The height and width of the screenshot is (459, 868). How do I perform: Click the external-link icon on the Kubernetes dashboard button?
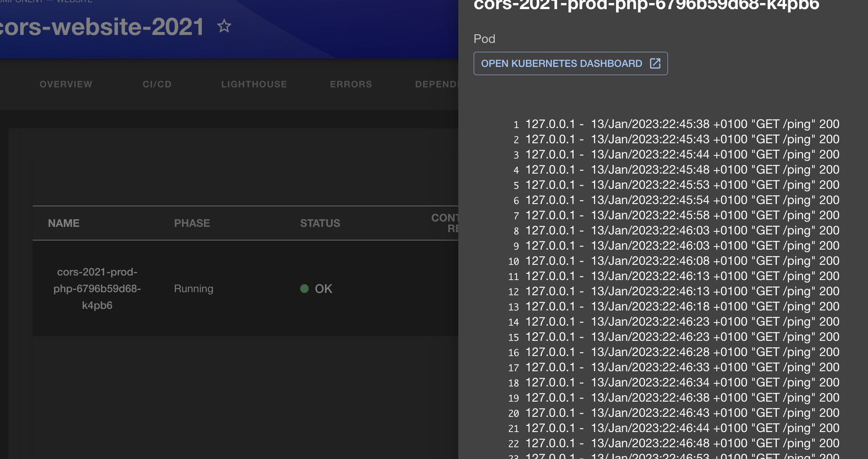click(656, 63)
